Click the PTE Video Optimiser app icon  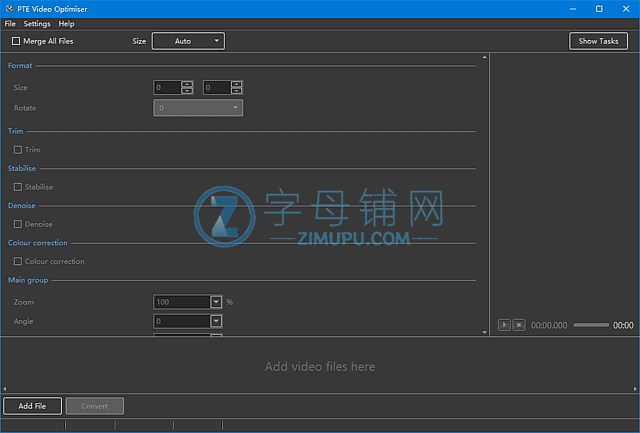[9, 9]
